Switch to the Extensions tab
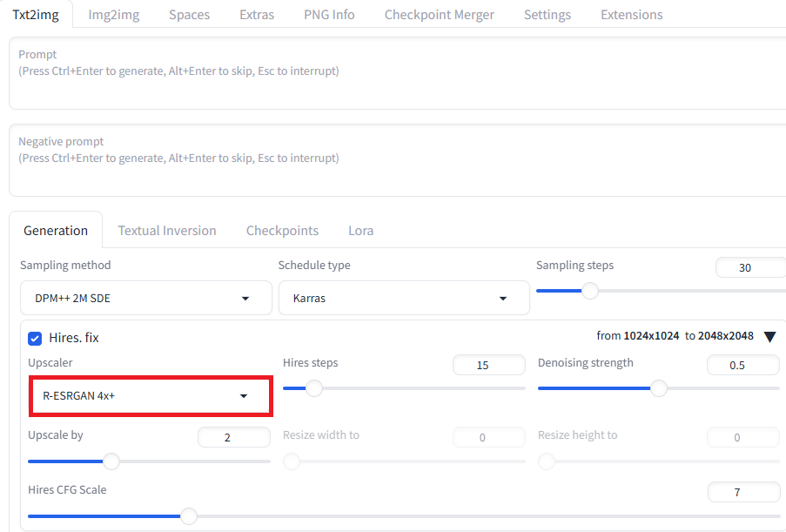 (x=632, y=15)
